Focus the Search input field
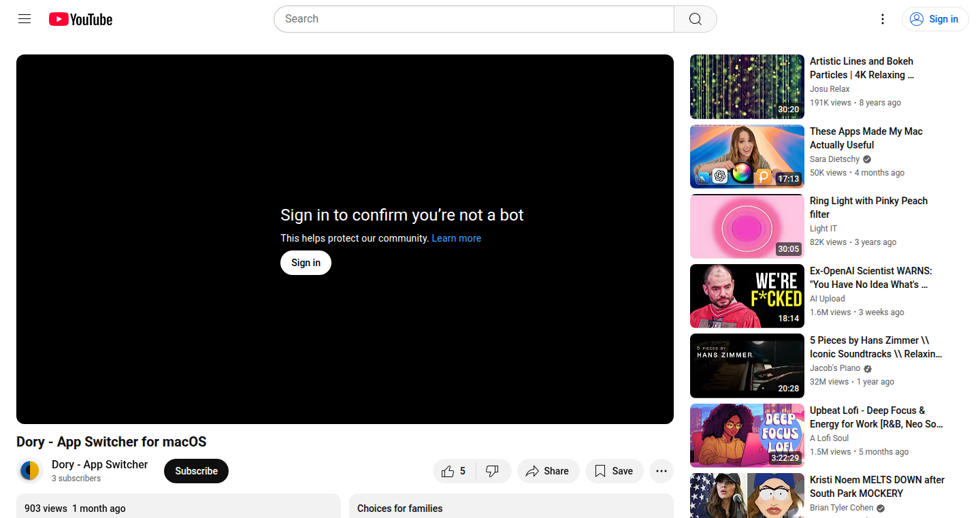This screenshot has width=980, height=518. click(474, 19)
